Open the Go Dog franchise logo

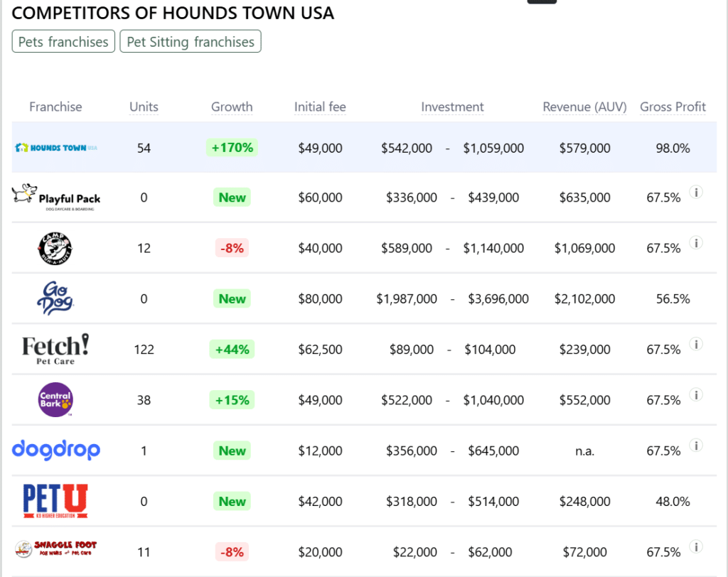(55, 298)
